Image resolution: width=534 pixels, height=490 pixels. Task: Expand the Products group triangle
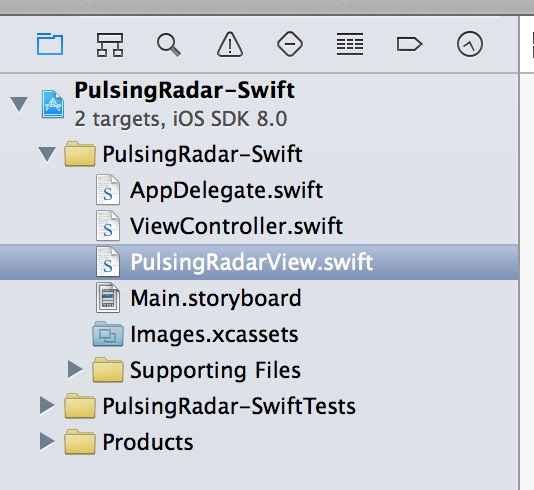point(47,441)
